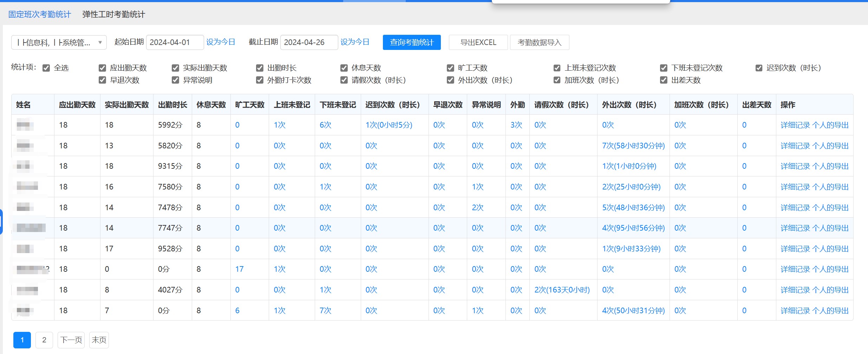Toggle the 全选 checkbox
The height and width of the screenshot is (354, 868).
[46, 68]
